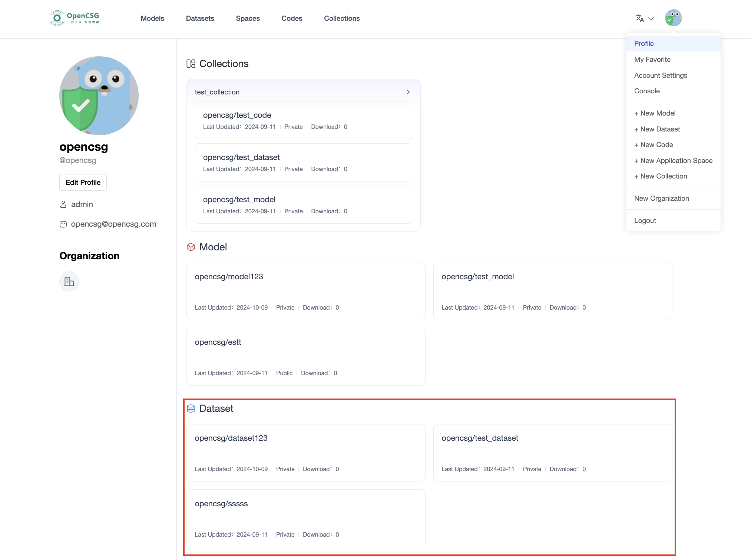Select Console from the profile menu

tap(647, 91)
